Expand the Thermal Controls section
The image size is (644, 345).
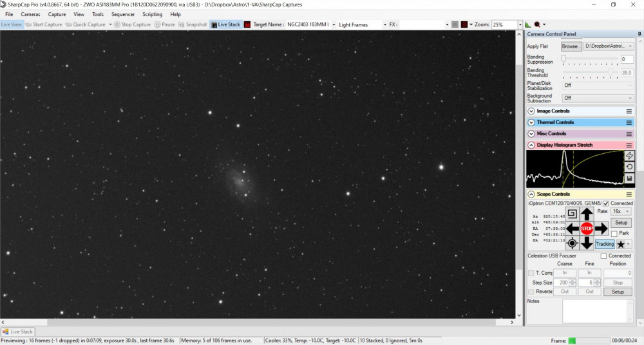[x=531, y=122]
